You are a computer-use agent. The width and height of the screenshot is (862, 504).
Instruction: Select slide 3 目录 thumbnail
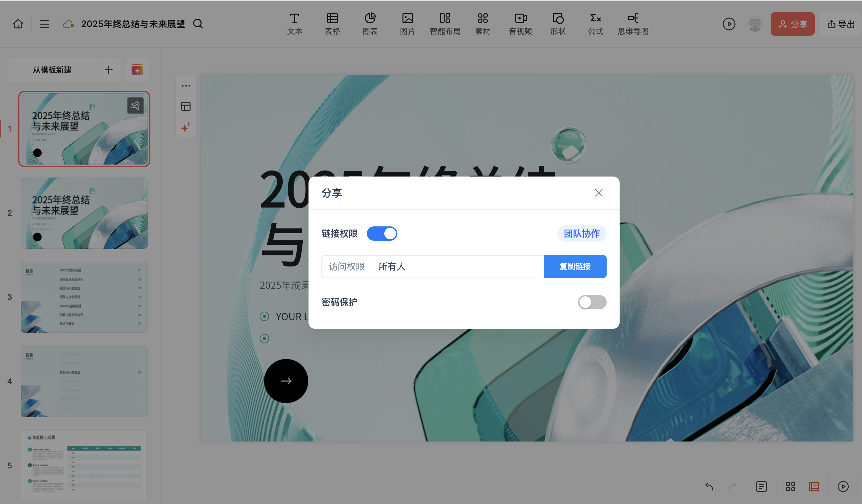click(x=84, y=297)
